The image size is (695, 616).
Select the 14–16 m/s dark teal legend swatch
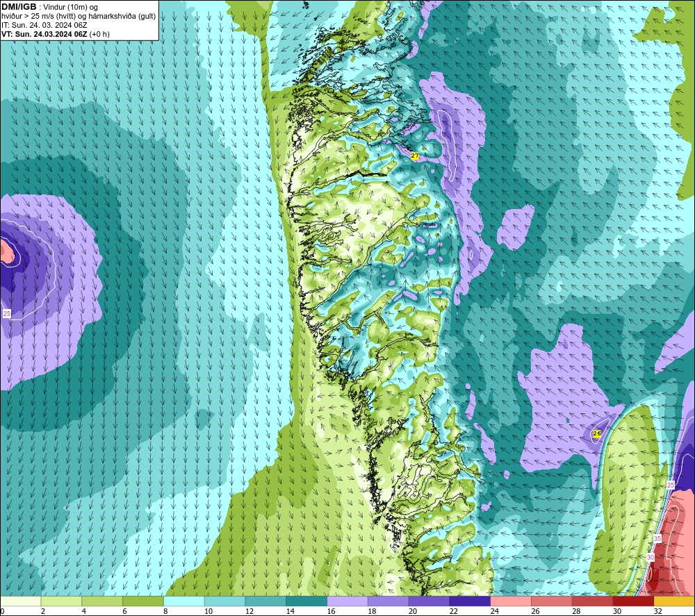(306, 601)
